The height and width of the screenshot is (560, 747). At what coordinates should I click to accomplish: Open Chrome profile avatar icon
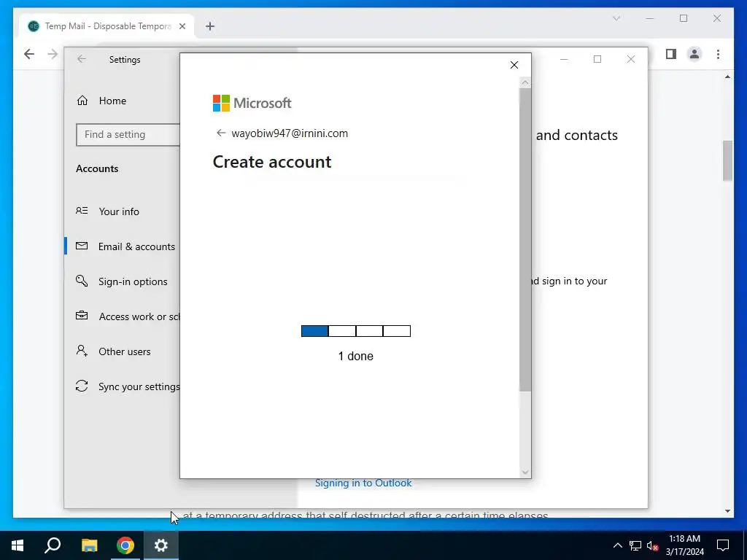694,54
